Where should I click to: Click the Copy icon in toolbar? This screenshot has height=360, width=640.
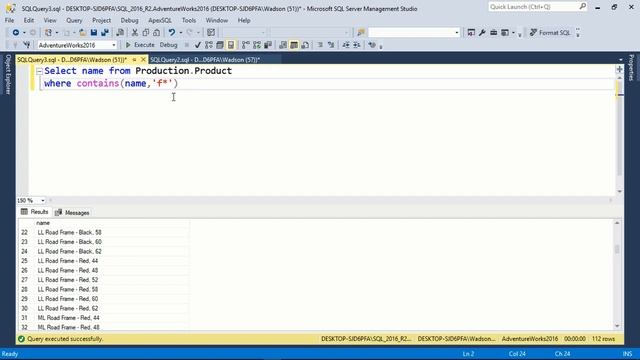(x=145, y=33)
